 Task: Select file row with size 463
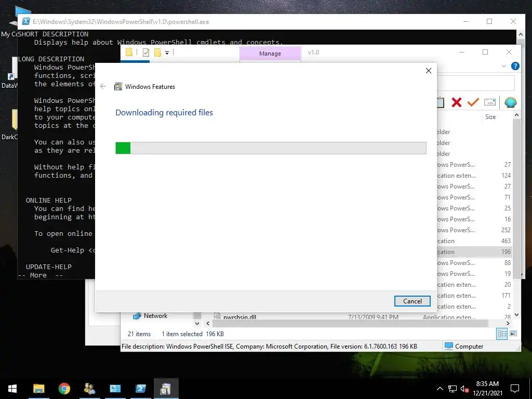(474, 241)
